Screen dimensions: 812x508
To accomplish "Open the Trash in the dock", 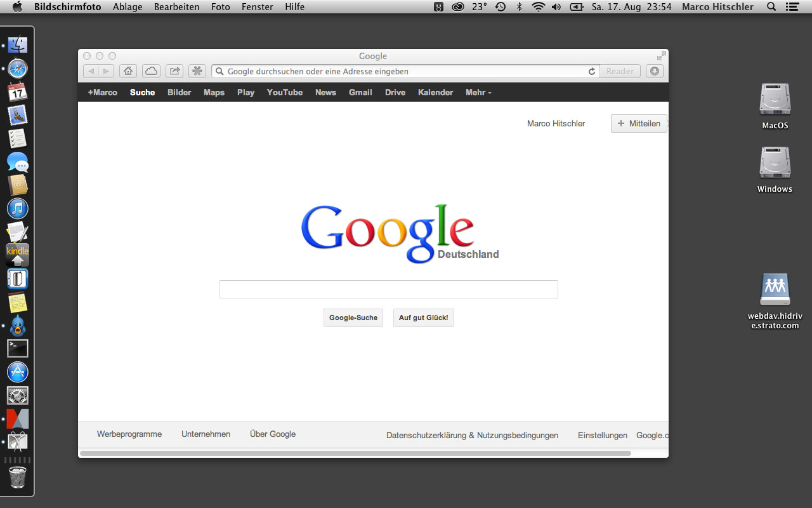I will pyautogui.click(x=18, y=478).
